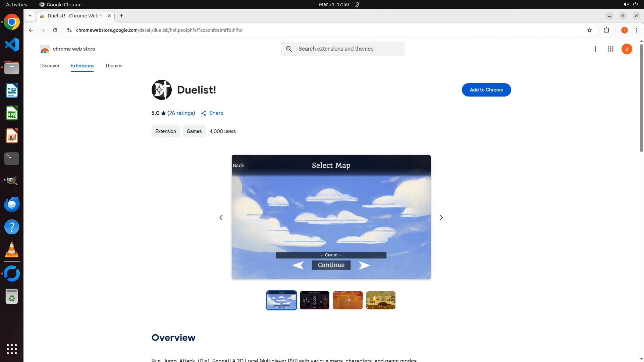Expand the tab search dropdown arrow

click(x=30, y=16)
